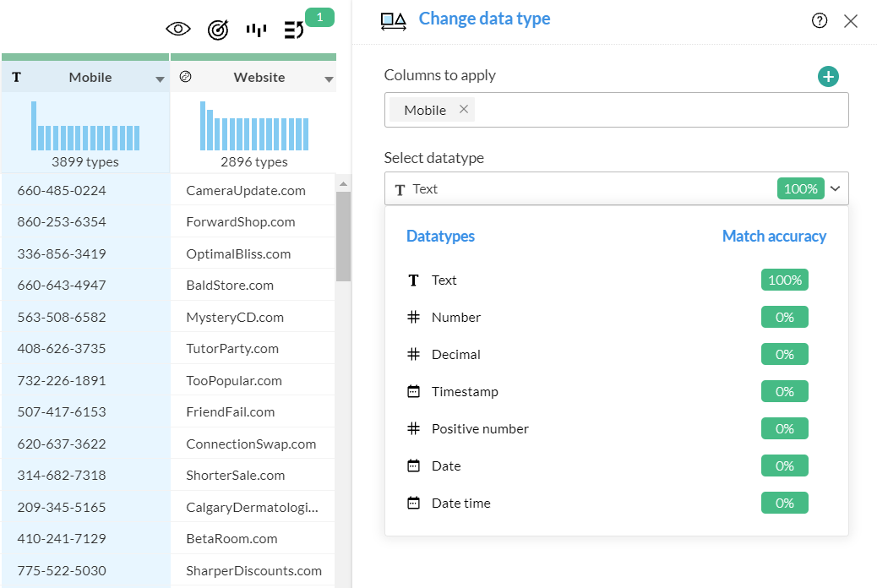The height and width of the screenshot is (588, 877).
Task: Pick the Date time datatype
Action: pyautogui.click(x=460, y=504)
